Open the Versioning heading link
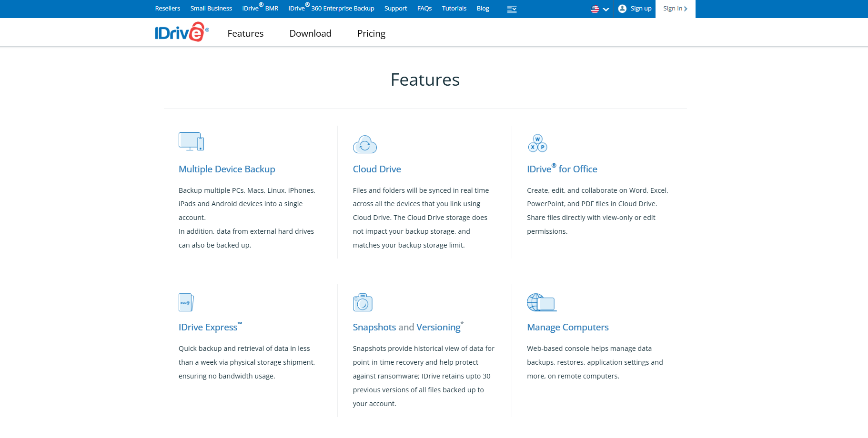This screenshot has height=438, width=868. pyautogui.click(x=438, y=327)
